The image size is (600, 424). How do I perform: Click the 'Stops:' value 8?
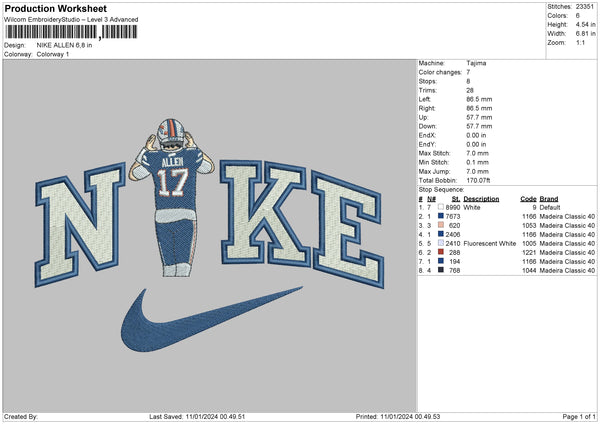pos(468,81)
